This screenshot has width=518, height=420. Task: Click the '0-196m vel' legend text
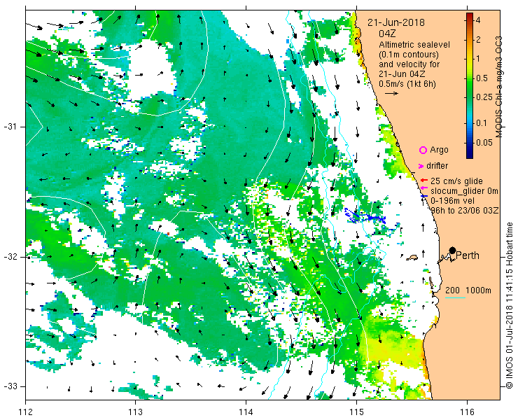pyautogui.click(x=452, y=201)
